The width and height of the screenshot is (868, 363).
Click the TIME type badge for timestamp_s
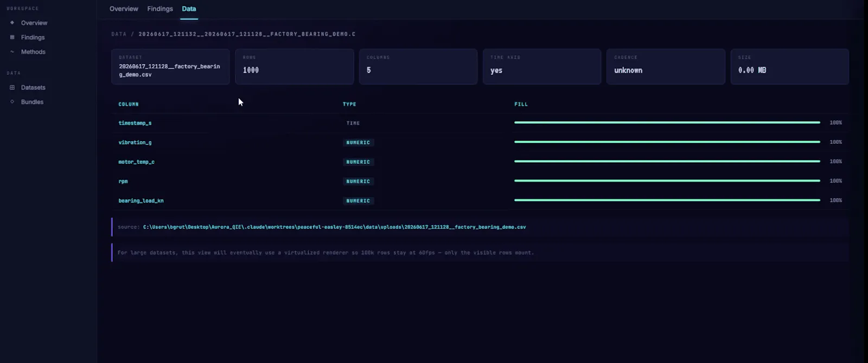(x=353, y=123)
